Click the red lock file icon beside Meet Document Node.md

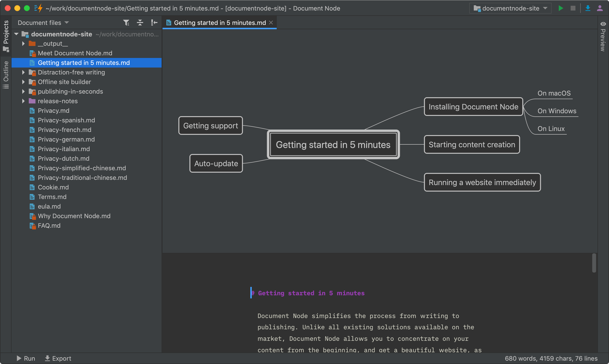pyautogui.click(x=32, y=53)
